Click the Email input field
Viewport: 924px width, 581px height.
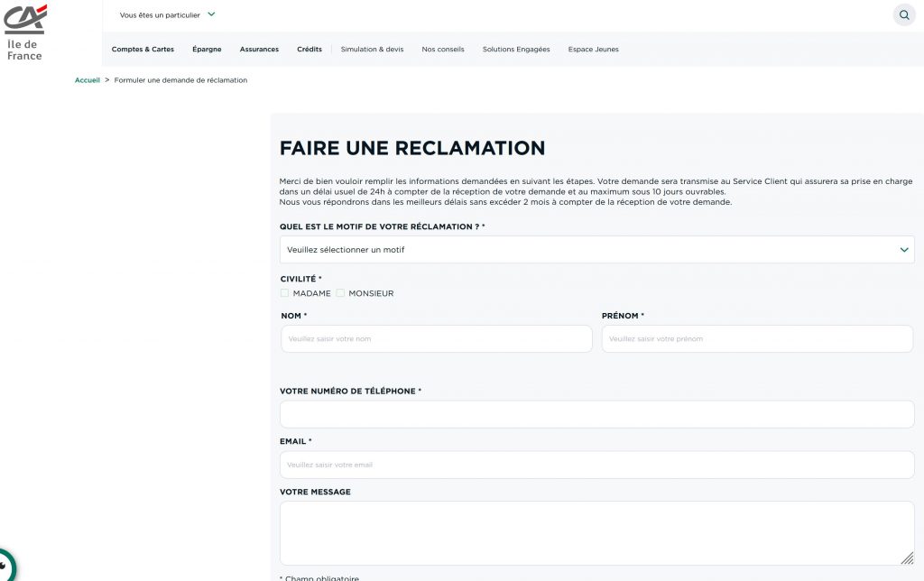[596, 466]
